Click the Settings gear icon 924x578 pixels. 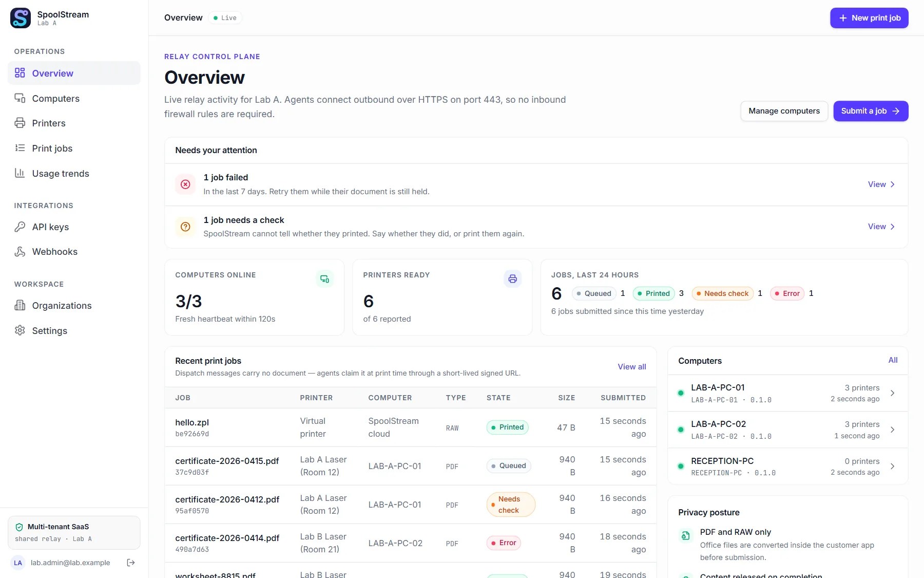[x=20, y=330]
